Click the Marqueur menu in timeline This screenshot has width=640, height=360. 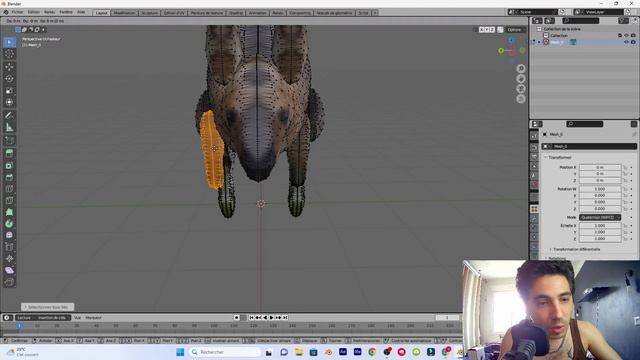(x=93, y=318)
